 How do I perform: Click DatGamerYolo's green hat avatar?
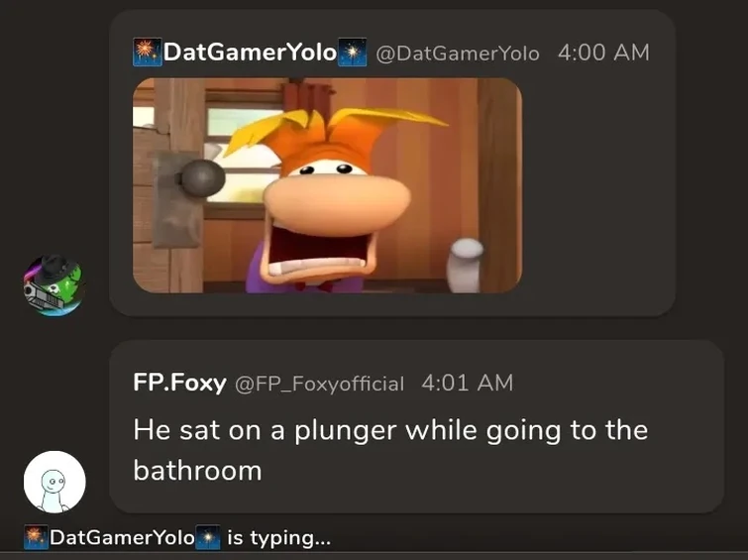click(54, 285)
